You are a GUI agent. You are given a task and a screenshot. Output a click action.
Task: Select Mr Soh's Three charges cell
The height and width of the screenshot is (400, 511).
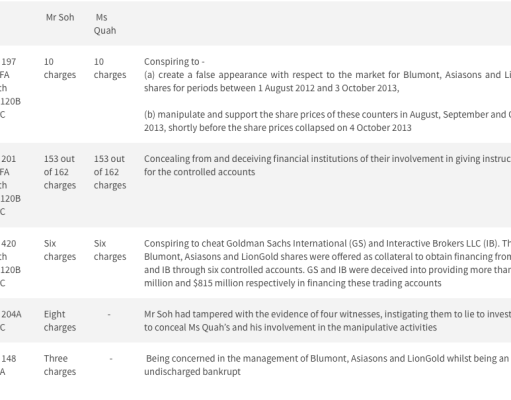point(60,365)
